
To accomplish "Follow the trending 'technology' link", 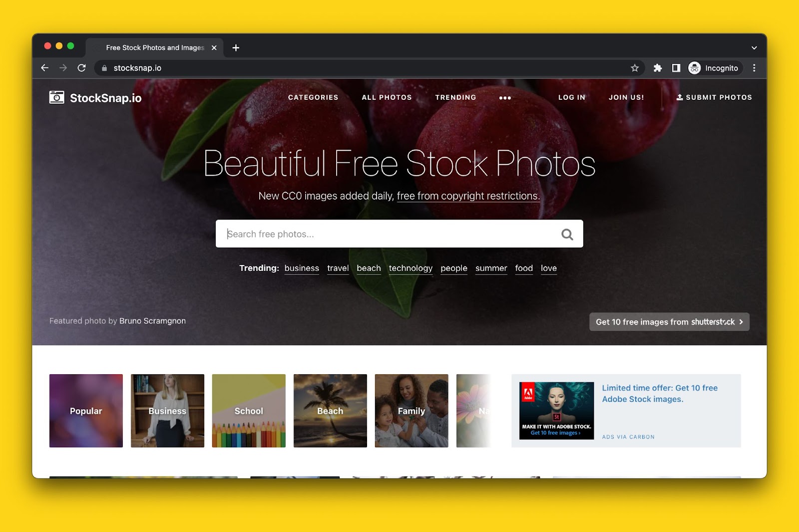I will click(410, 268).
